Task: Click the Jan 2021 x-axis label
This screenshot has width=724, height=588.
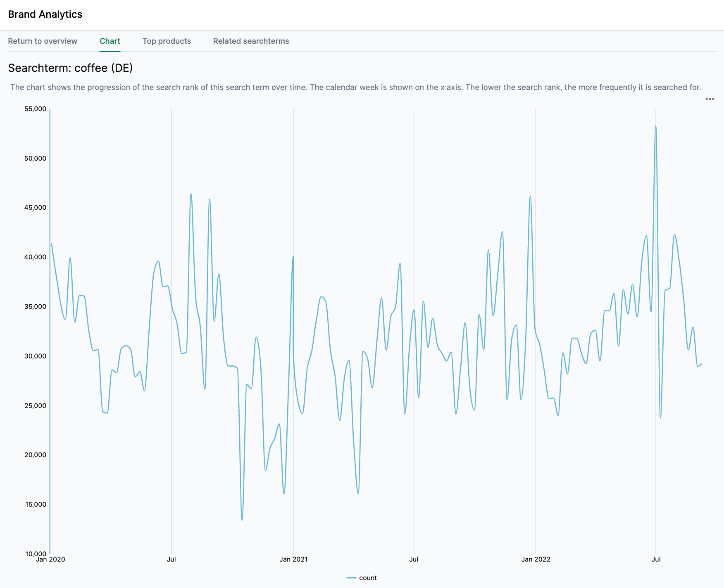Action: pyautogui.click(x=293, y=560)
